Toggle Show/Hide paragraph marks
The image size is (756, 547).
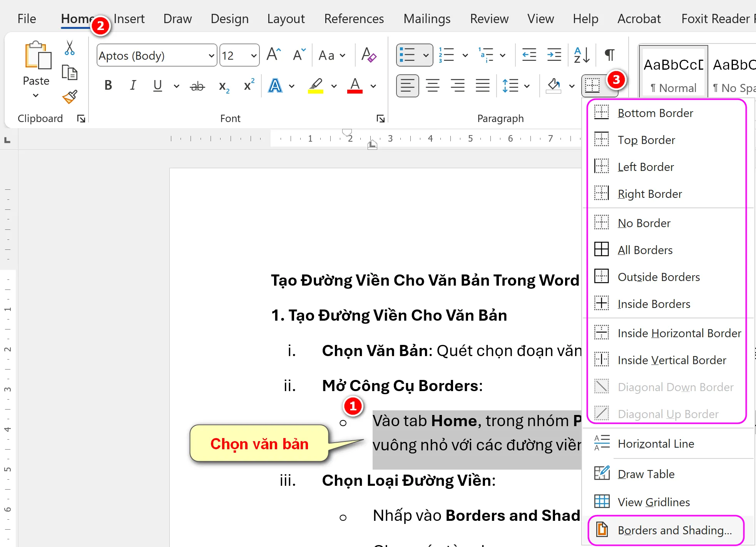coord(609,55)
